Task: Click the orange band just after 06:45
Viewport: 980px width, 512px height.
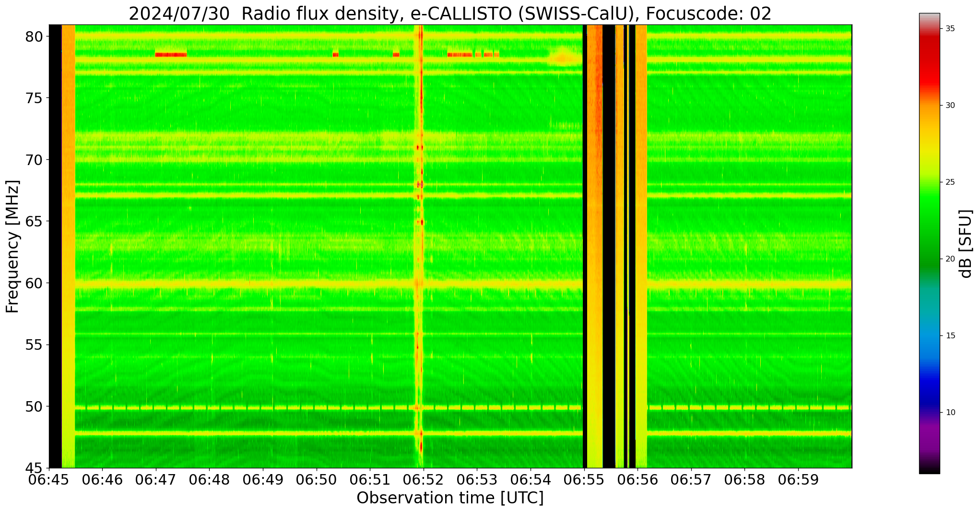Action: coord(68,246)
